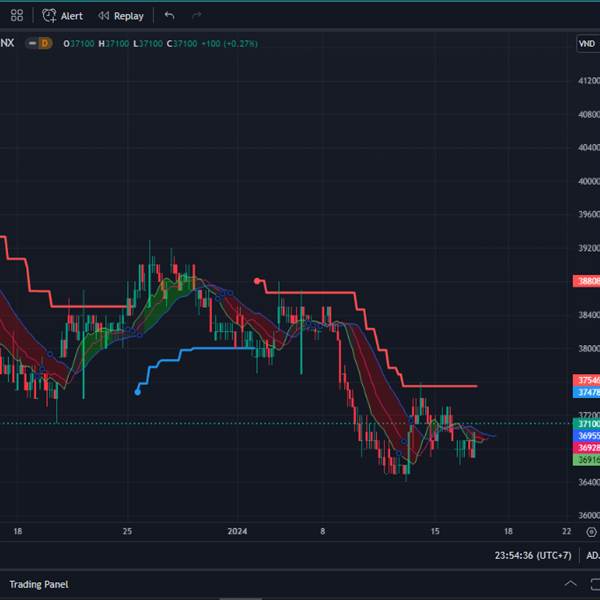
Task: Click the 25 date on time axis
Action: pyautogui.click(x=127, y=531)
